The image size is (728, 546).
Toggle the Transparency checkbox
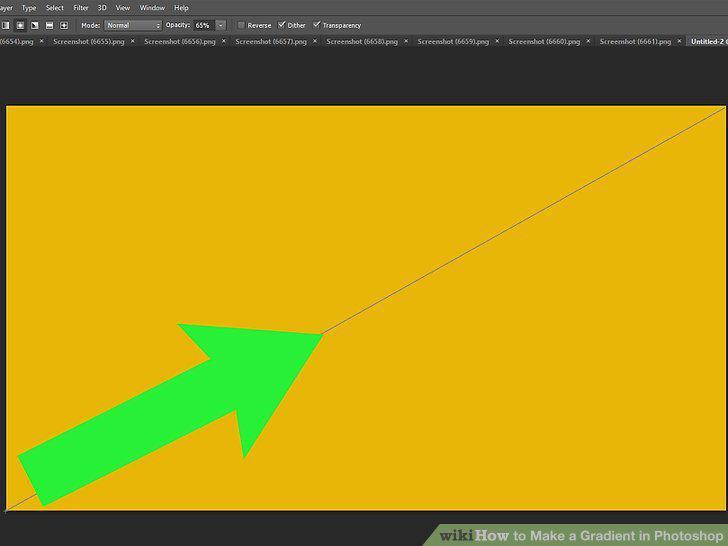317,25
